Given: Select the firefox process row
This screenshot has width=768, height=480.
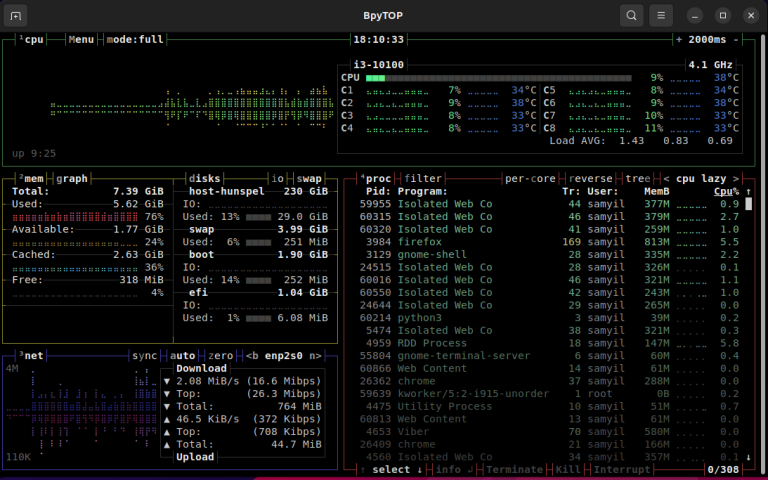Looking at the screenshot, I should coord(549,242).
